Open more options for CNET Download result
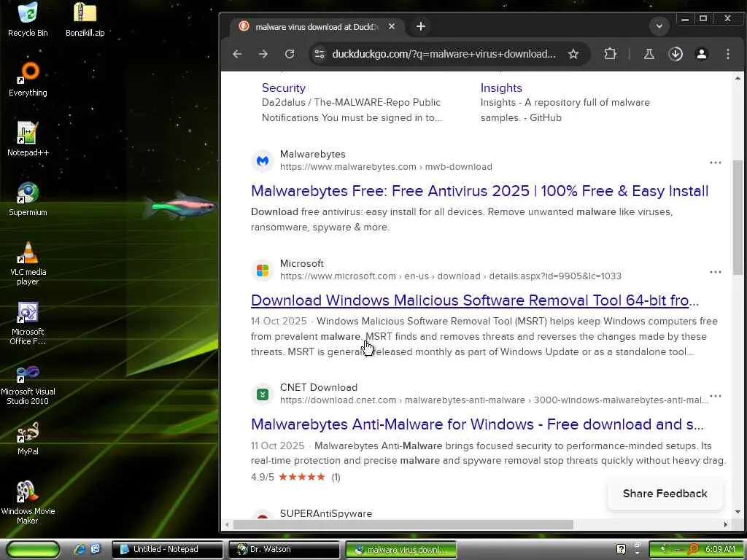This screenshot has height=560, width=747. pos(715,396)
